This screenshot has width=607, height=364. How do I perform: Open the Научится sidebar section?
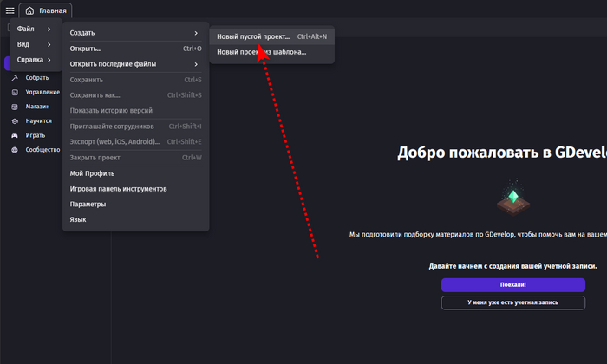click(x=39, y=121)
